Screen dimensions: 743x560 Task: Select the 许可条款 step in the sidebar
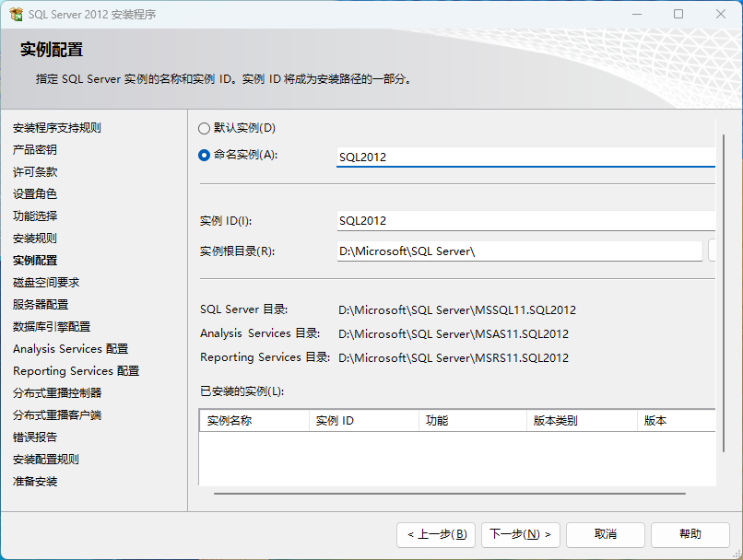[35, 172]
